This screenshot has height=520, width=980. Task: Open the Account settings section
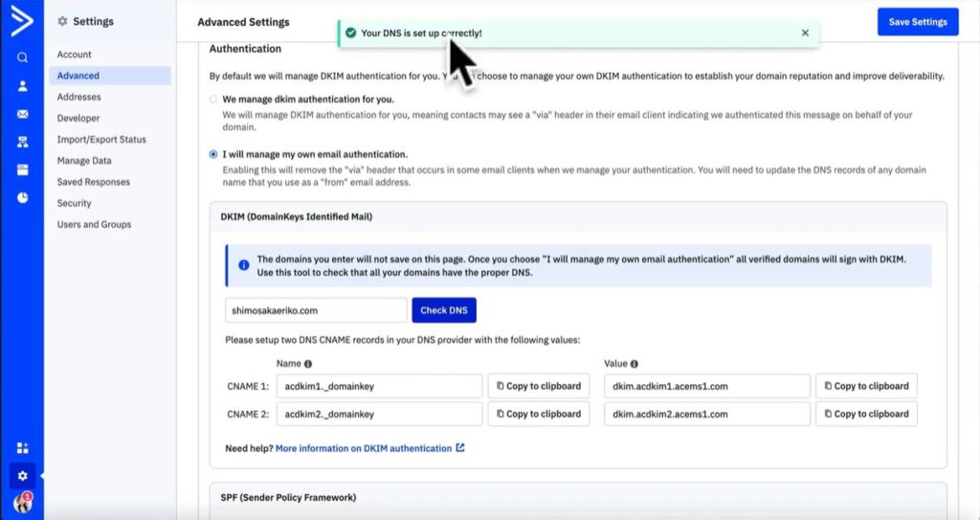[75, 55]
